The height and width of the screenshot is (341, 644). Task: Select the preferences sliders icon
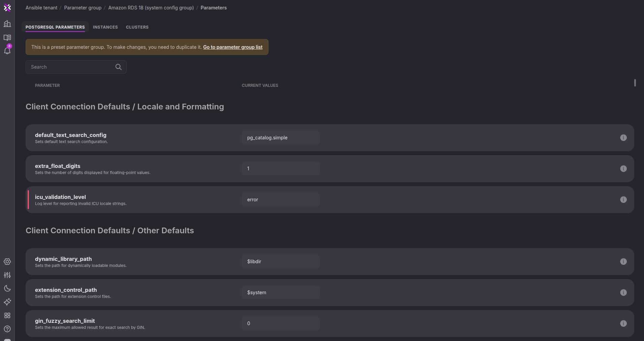(x=7, y=275)
